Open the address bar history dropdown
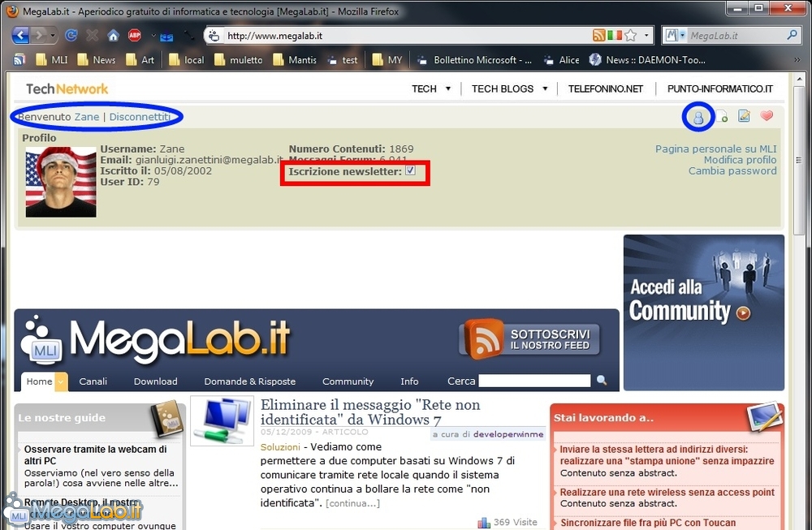This screenshot has height=530, width=812. point(646,36)
